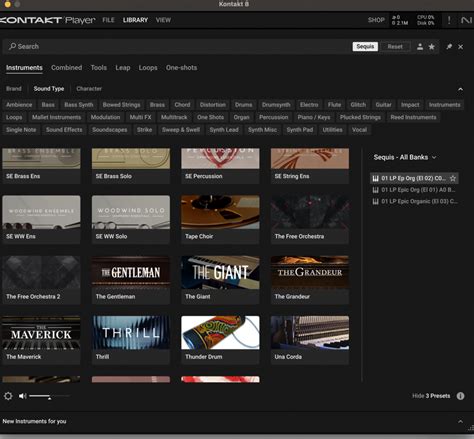The width and height of the screenshot is (474, 439).
Task: Collapse the tag filter section chevron
Action: 460,89
